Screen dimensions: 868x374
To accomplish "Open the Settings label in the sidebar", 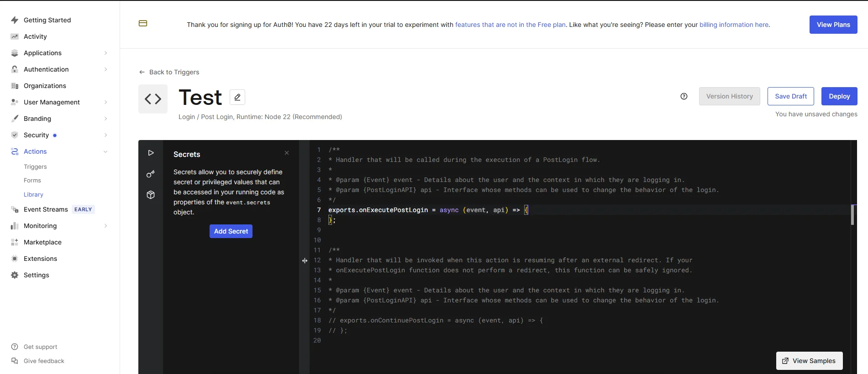I will point(37,275).
